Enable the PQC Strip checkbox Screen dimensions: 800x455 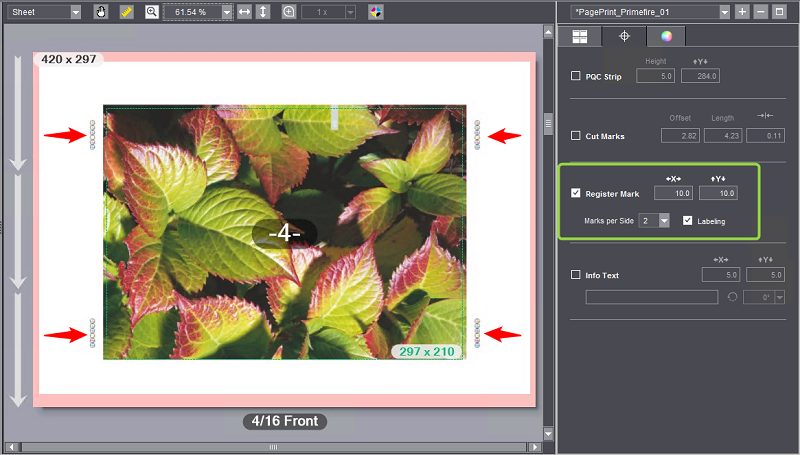pyautogui.click(x=575, y=76)
